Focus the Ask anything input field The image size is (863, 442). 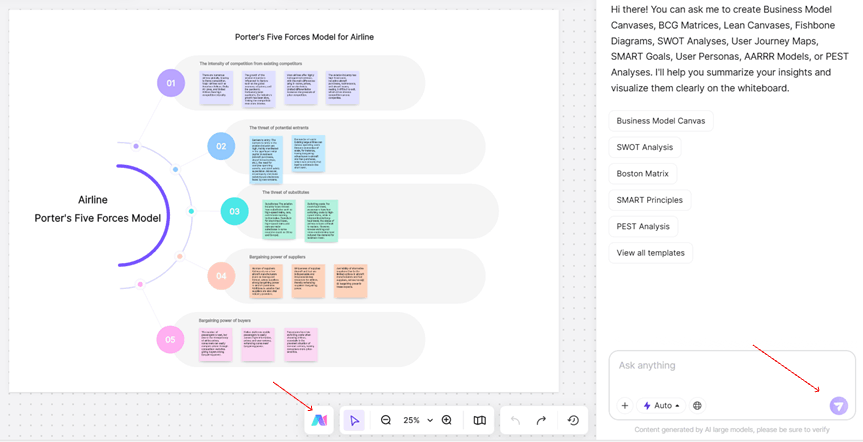[730, 366]
